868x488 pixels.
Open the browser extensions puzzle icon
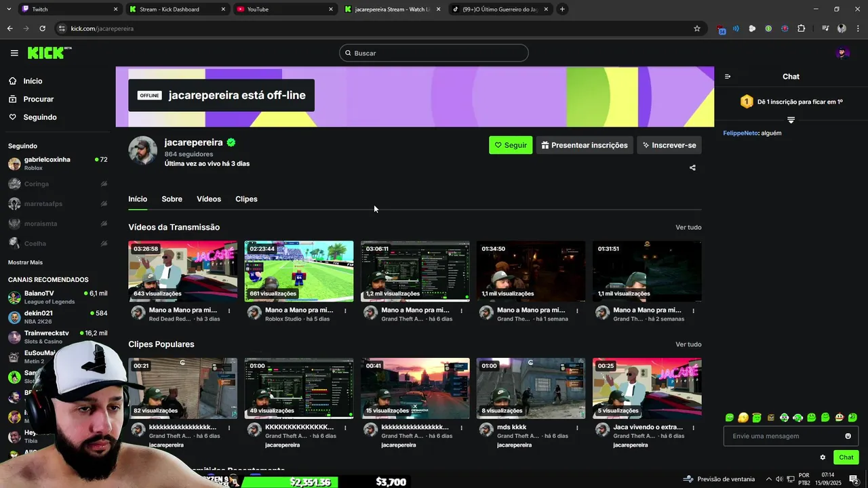[x=801, y=28]
